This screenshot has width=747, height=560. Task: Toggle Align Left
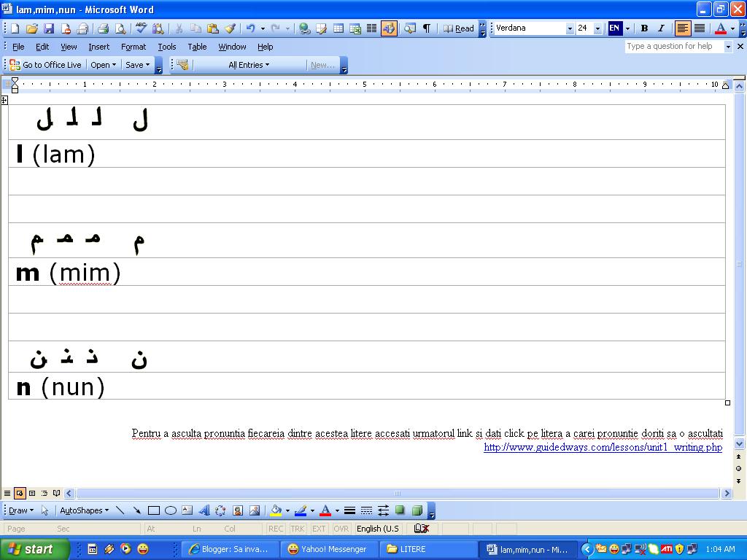[x=683, y=28]
